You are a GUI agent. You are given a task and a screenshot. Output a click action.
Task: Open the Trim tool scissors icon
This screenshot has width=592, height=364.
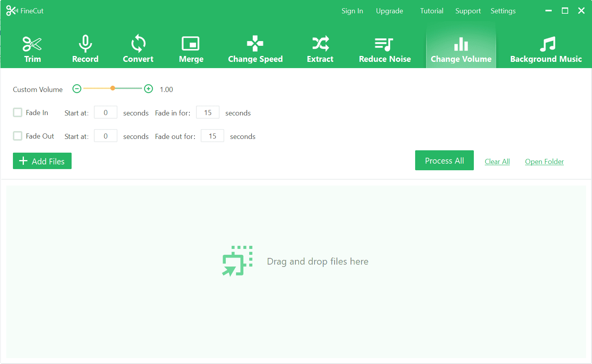pyautogui.click(x=32, y=44)
